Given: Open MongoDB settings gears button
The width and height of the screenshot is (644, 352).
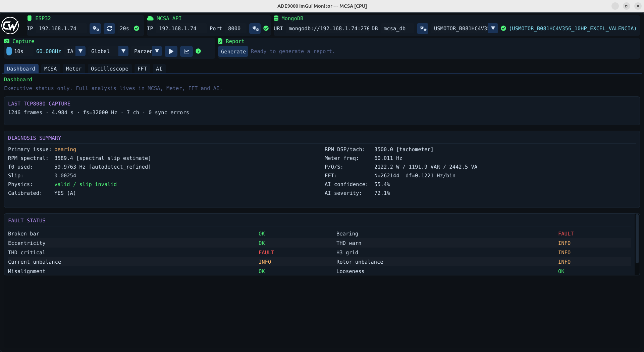Looking at the screenshot, I should (x=423, y=29).
